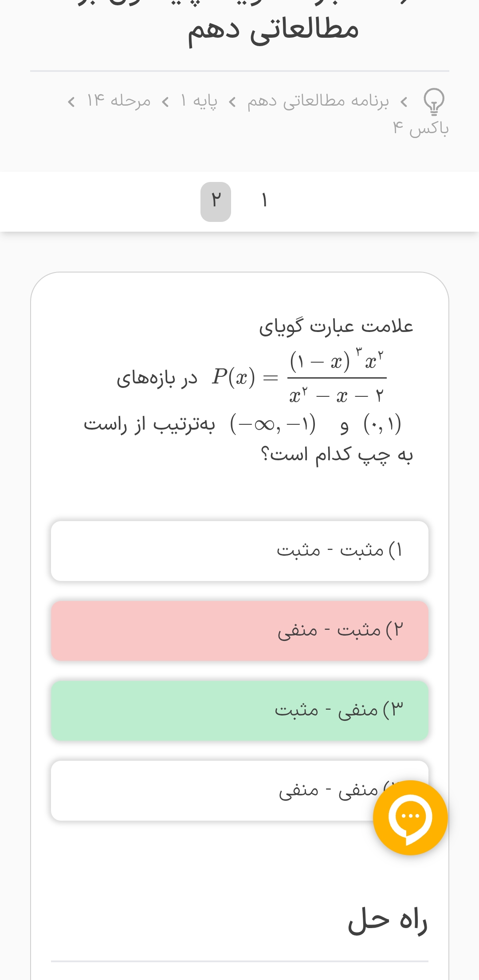Select answer option ۳ منفی - مثبت

tap(239, 711)
